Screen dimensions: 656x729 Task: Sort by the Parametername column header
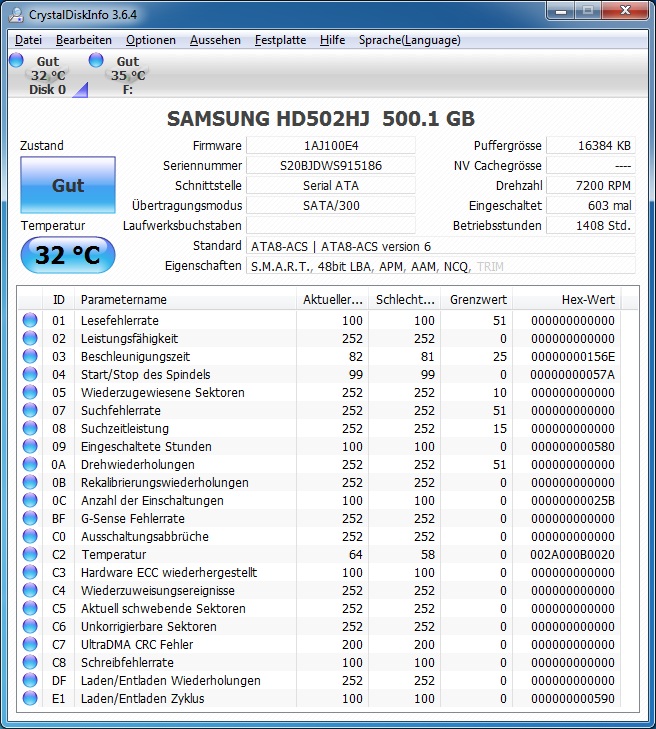tap(185, 299)
